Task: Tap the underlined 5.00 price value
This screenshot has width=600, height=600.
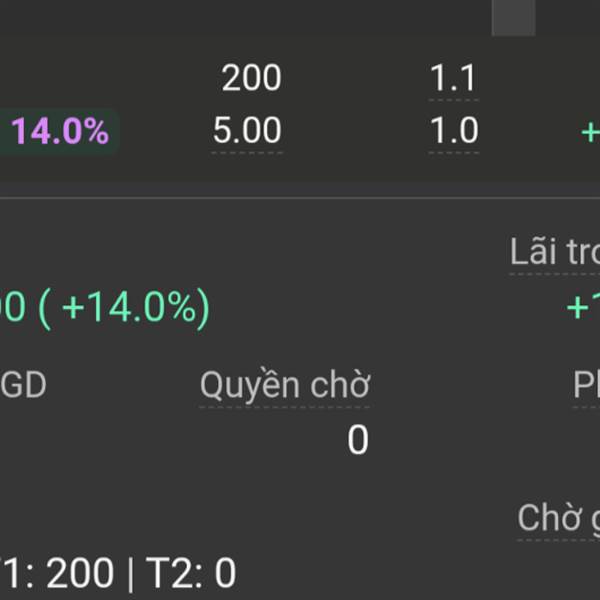Action: click(x=247, y=131)
